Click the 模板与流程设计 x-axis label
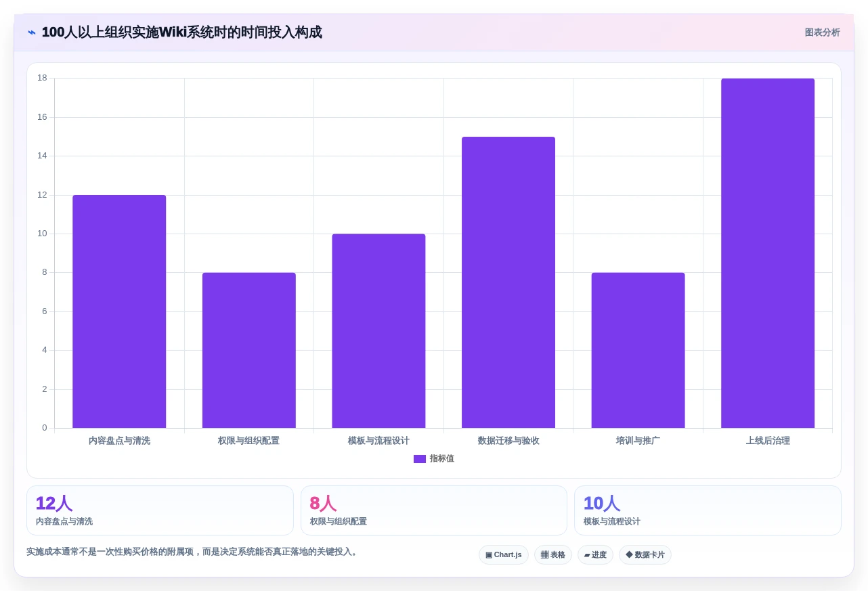 click(x=378, y=441)
